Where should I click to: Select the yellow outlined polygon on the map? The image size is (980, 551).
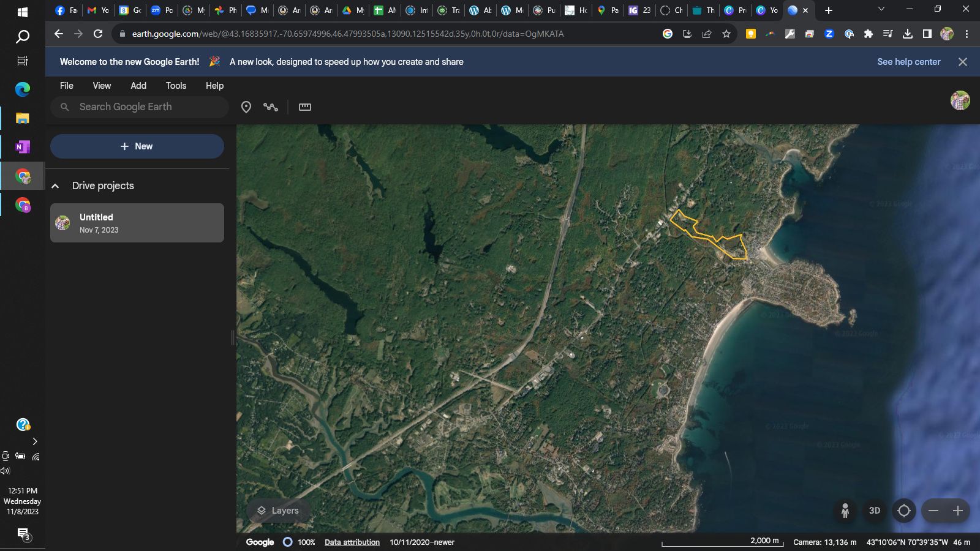click(709, 234)
